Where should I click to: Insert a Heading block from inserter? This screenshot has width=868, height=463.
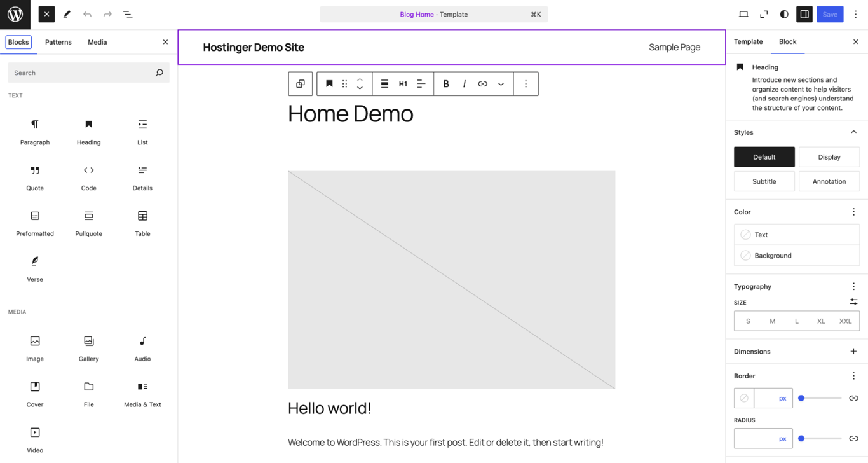(x=88, y=132)
